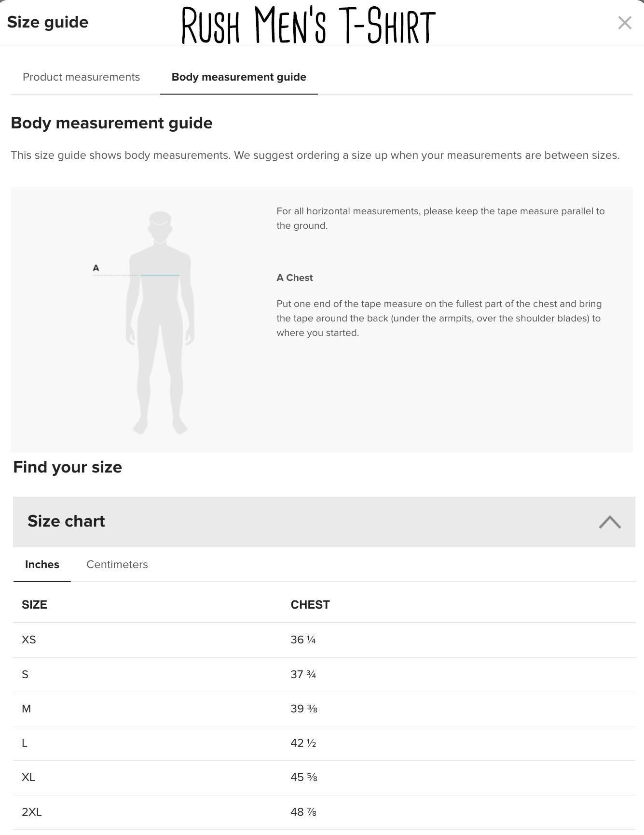Collapse the Size chart section chevron
Image resolution: width=644 pixels, height=835 pixels.
611,521
